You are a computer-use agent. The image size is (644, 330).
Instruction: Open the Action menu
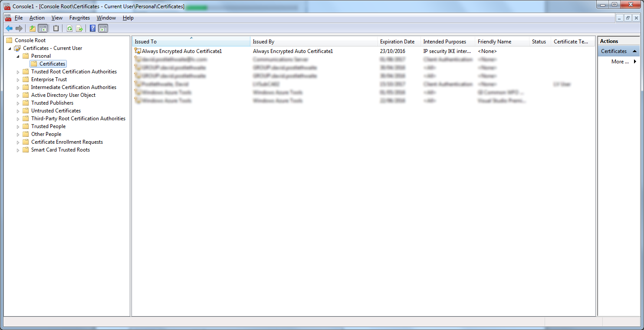[x=37, y=18]
